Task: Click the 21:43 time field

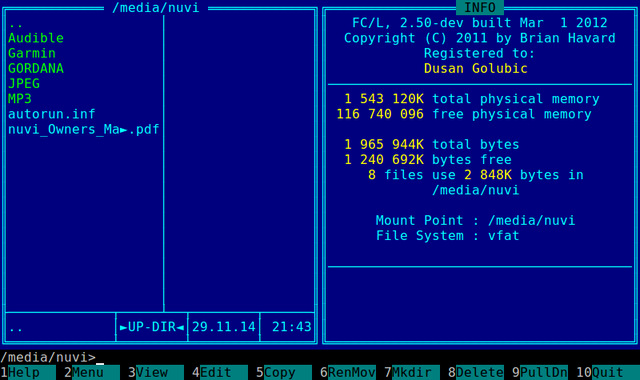Action: [x=292, y=327]
